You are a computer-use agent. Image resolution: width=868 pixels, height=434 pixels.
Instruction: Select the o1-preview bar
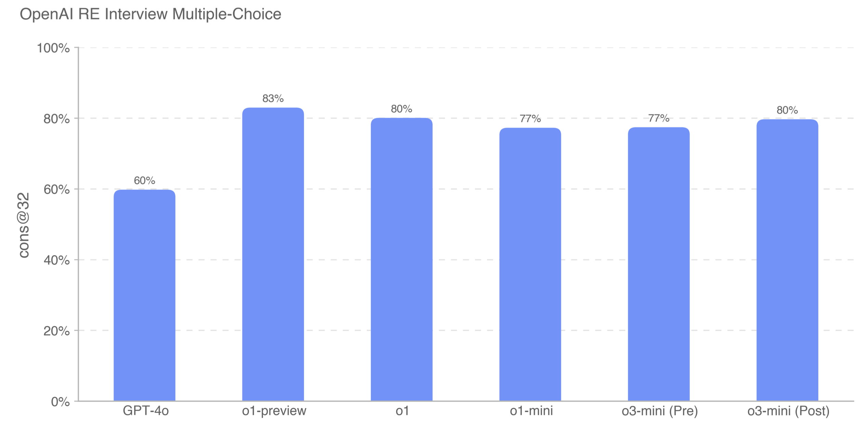[273, 254]
